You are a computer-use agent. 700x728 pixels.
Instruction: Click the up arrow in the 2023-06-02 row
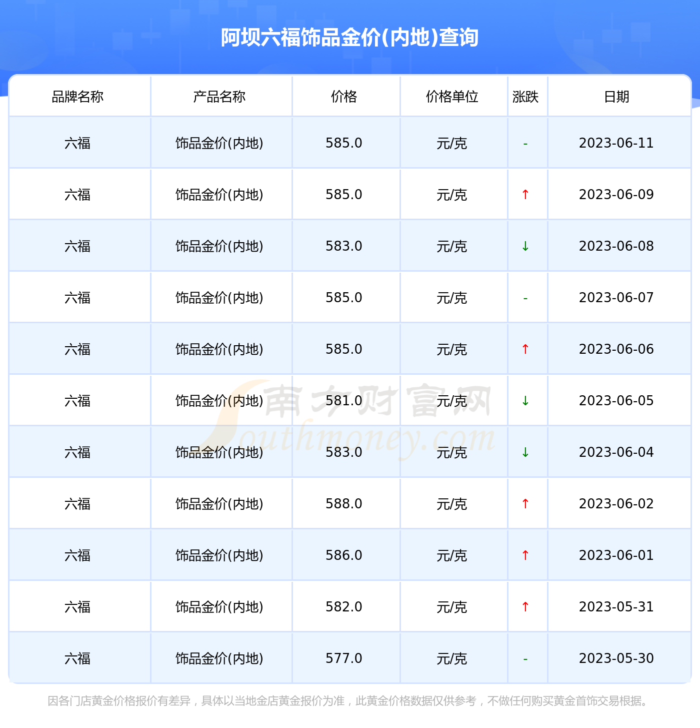(x=525, y=504)
